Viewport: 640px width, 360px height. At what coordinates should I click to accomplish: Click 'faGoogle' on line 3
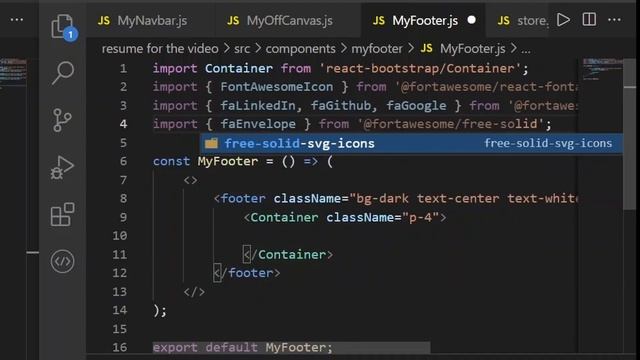tap(416, 106)
